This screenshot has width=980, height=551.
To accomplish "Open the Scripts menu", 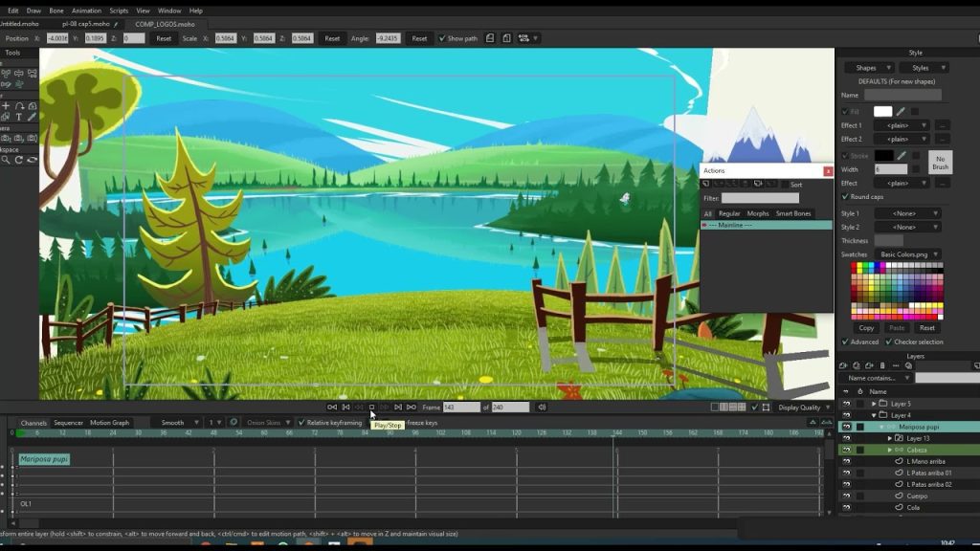I will [119, 11].
